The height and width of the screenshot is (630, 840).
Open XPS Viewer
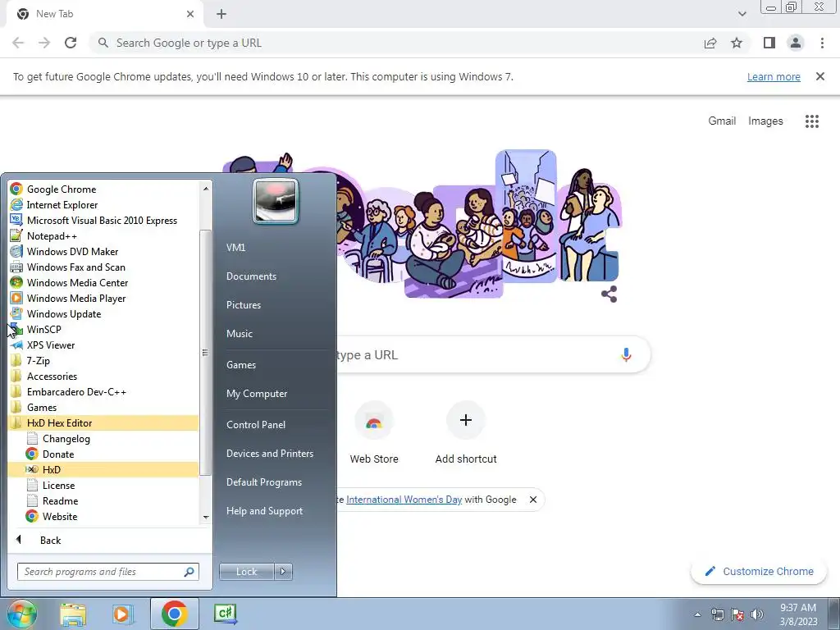point(103,345)
